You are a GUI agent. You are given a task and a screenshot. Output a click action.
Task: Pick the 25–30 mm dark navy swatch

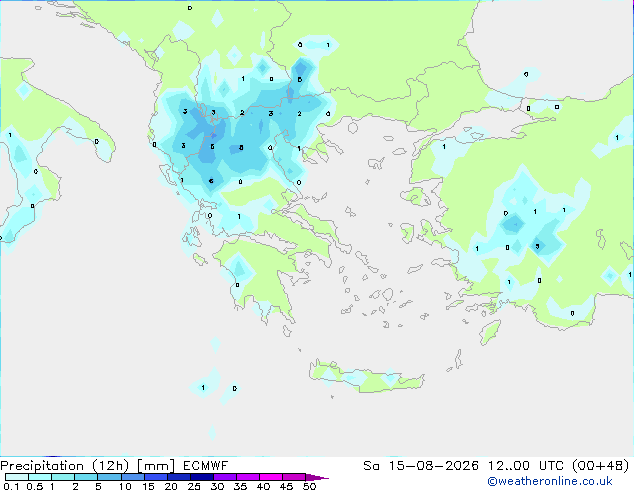[202, 477]
